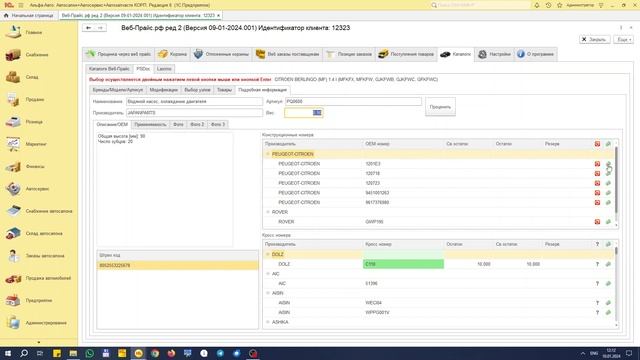Screen dimensions: 640x360
Task: Click green icon in OEM 120723 row
Action: [608, 183]
